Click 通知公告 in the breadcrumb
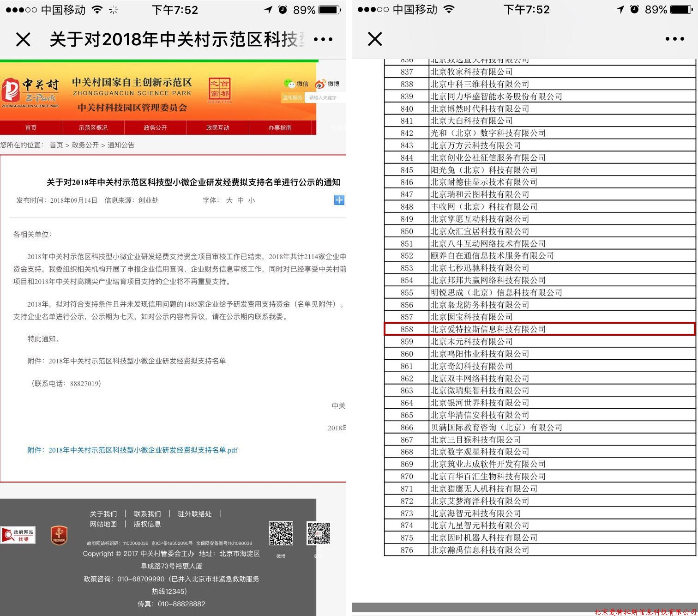This screenshot has height=616, width=698. 121,145
